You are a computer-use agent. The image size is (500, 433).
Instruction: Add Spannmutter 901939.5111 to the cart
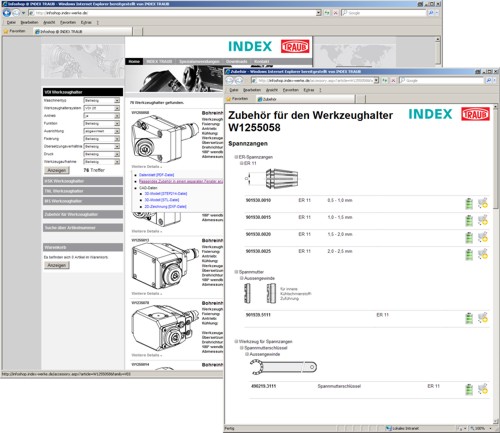click(x=482, y=318)
